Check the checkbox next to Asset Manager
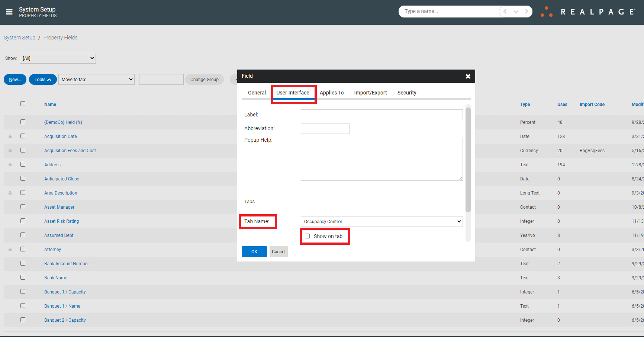 23,206
